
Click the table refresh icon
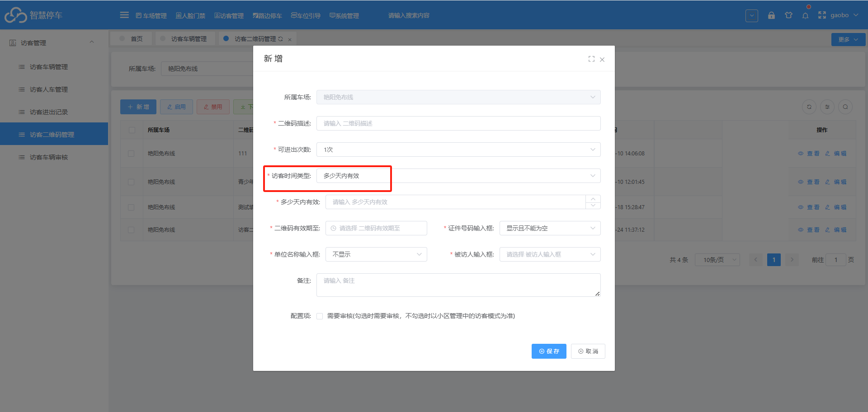pyautogui.click(x=809, y=107)
